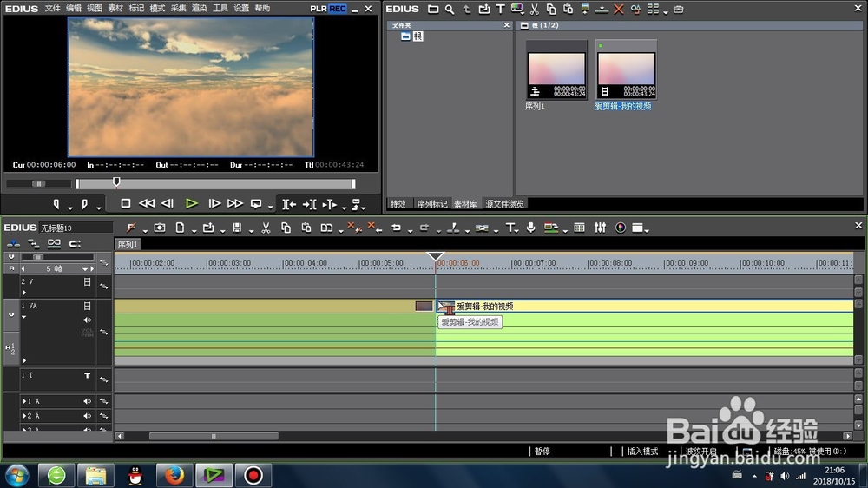
Task: Rewind the preview playback
Action: point(147,204)
